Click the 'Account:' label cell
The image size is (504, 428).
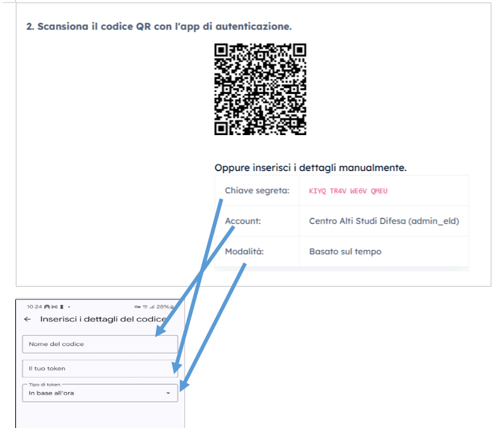pyautogui.click(x=257, y=221)
